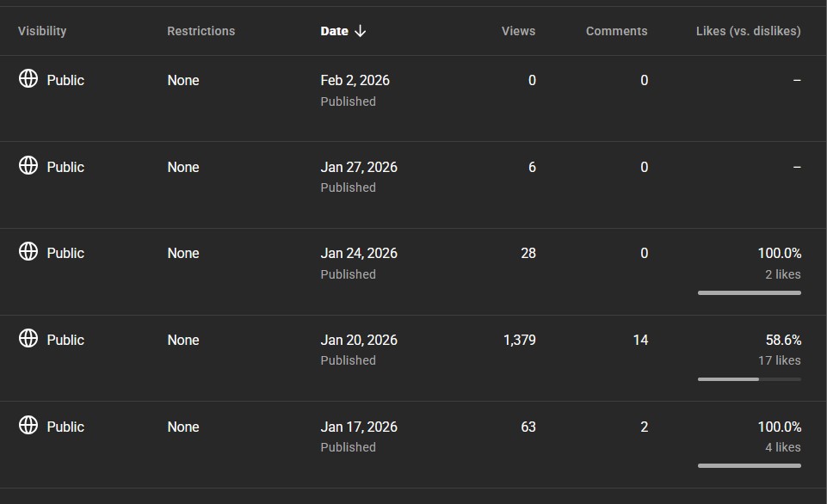This screenshot has width=827, height=504.
Task: Open the 14 comments on Jan 20 video
Action: point(640,340)
